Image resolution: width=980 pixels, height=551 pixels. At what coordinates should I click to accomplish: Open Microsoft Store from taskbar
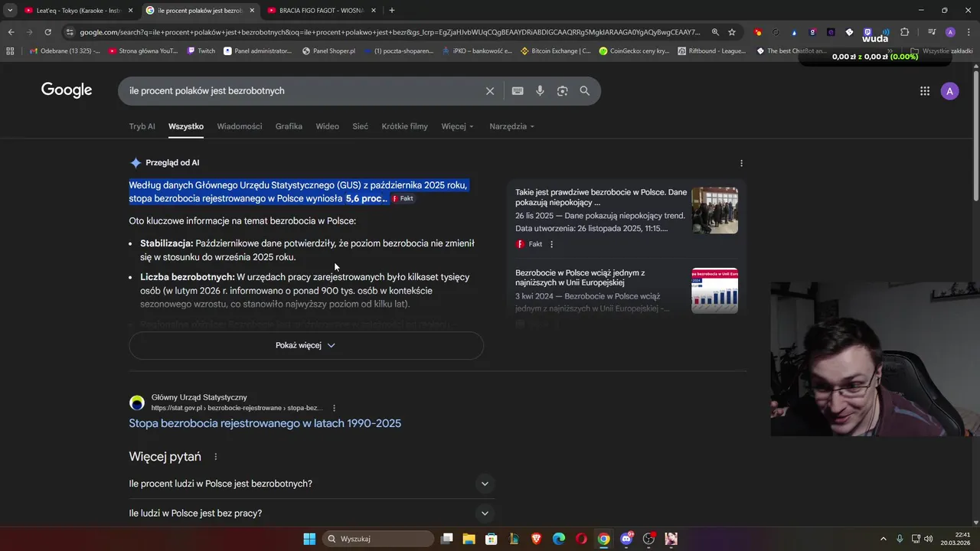click(492, 539)
